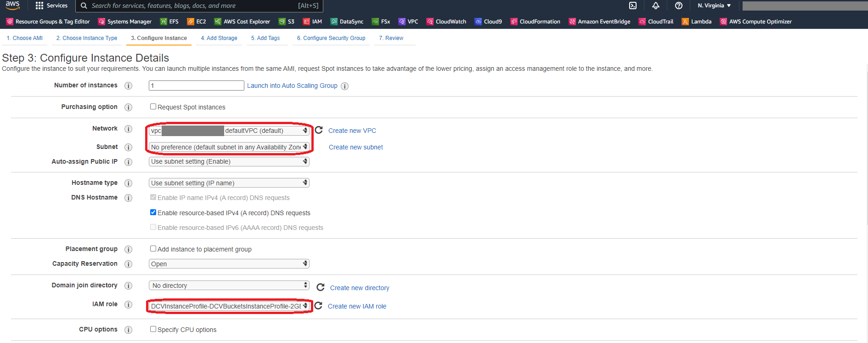
Task: Open Systems Manager shortcut
Action: tap(125, 22)
